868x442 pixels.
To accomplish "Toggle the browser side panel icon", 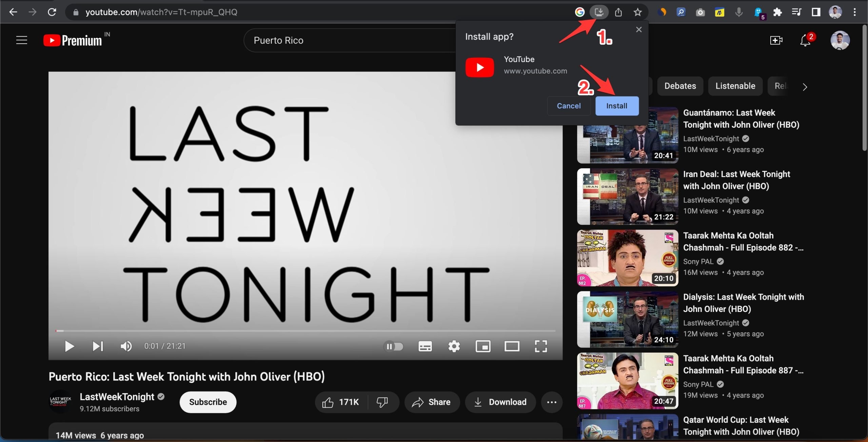I will pos(816,12).
